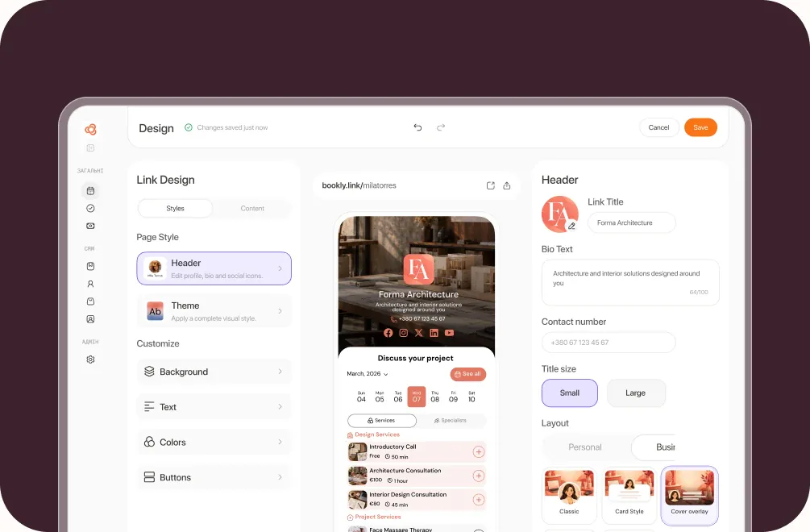The image size is (810, 532).
Task: Redo the design change
Action: coord(441,127)
